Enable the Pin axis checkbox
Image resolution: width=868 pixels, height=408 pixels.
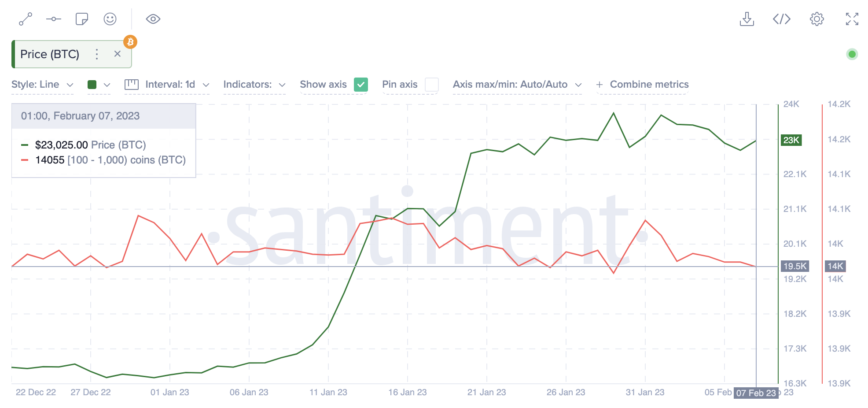(432, 84)
